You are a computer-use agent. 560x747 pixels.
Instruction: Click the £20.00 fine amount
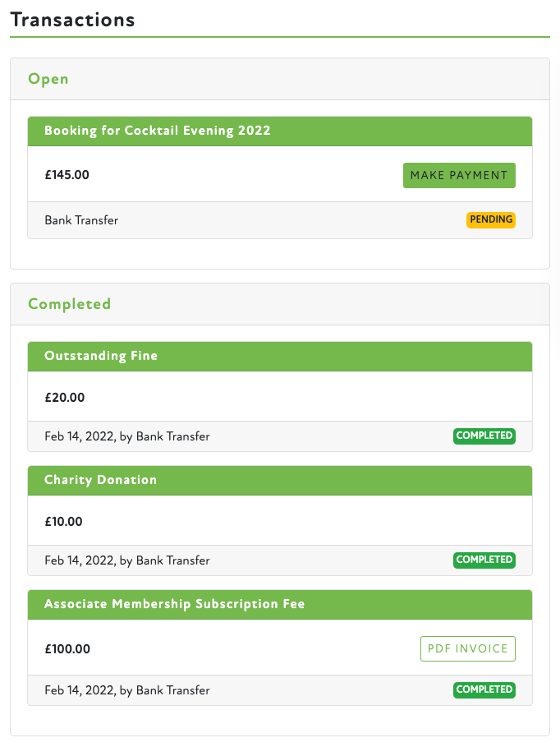[65, 398]
